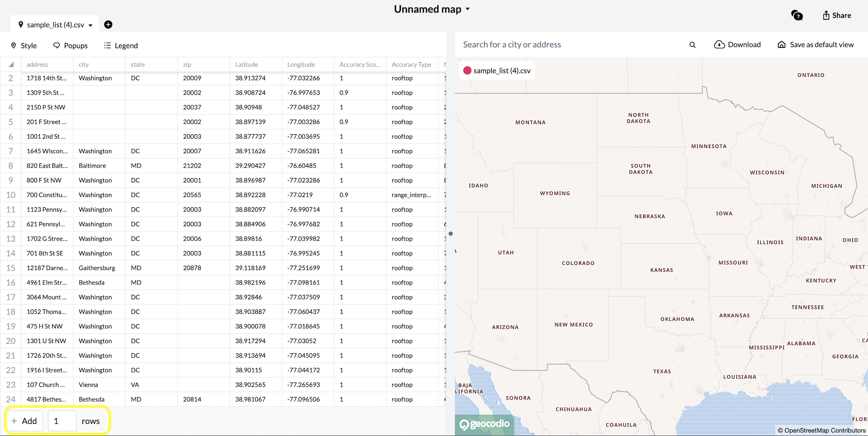Open the sample_list (4).csv tab dropdown arrow

90,25
